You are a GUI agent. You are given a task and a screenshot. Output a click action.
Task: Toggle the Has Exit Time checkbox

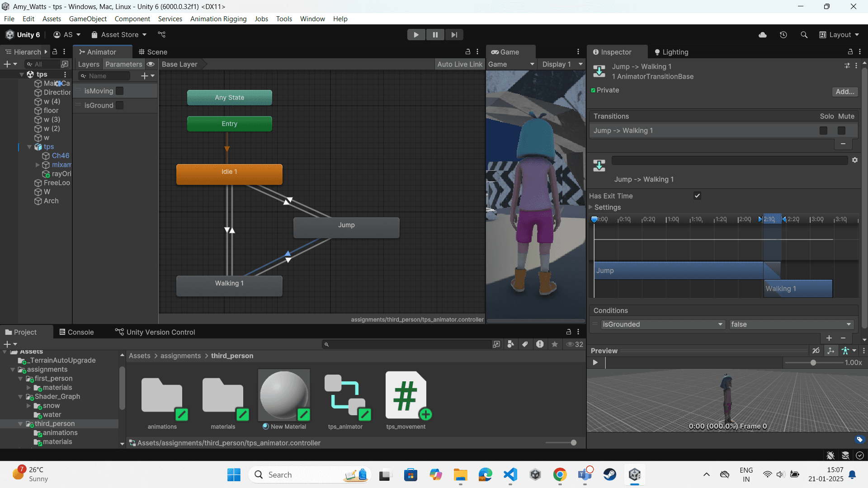(697, 196)
